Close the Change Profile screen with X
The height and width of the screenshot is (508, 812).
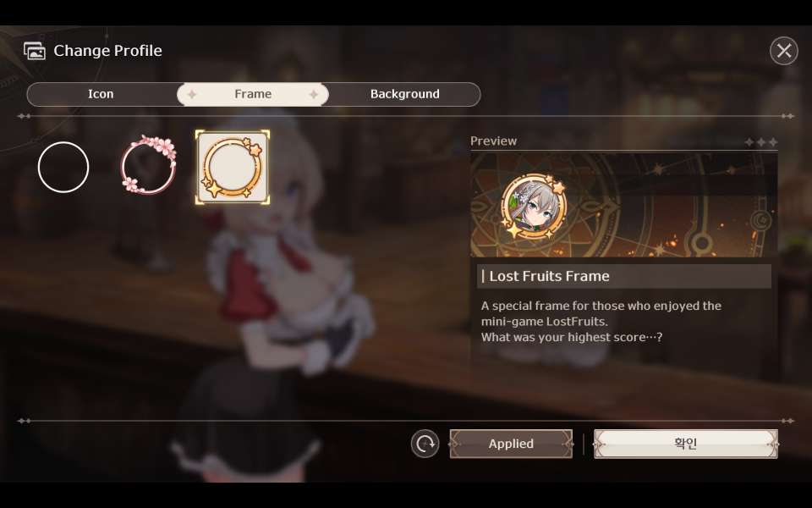(x=783, y=51)
